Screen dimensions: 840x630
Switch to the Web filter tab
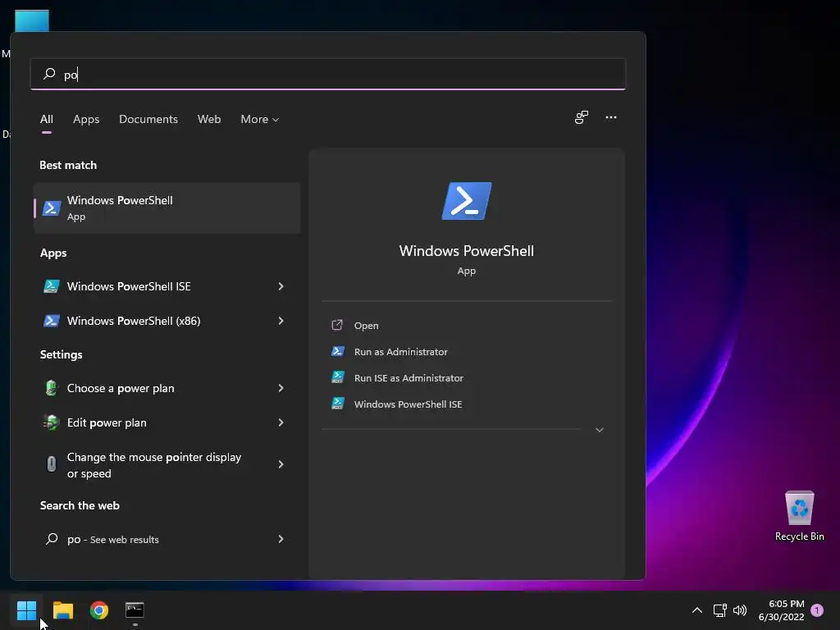coord(209,119)
